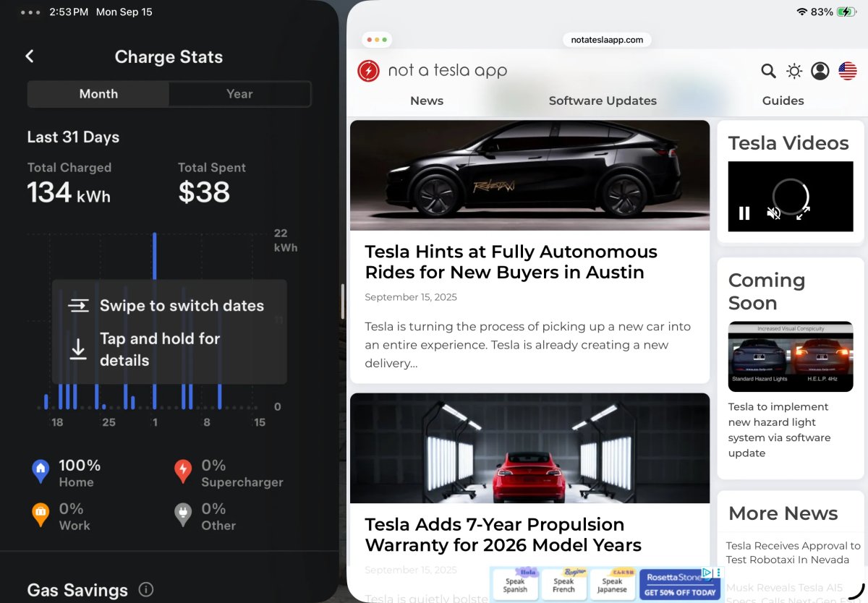Screen dimensions: 868x603
Task: Open the hazard lights Coming Soon thumbnail
Action: point(791,356)
